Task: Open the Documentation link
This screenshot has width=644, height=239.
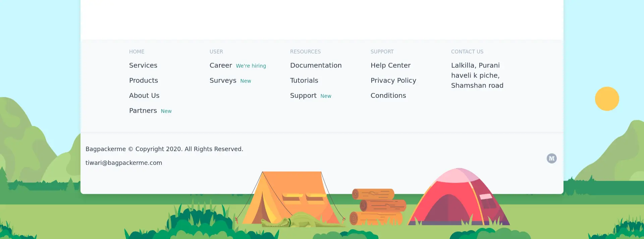Action: click(316, 65)
